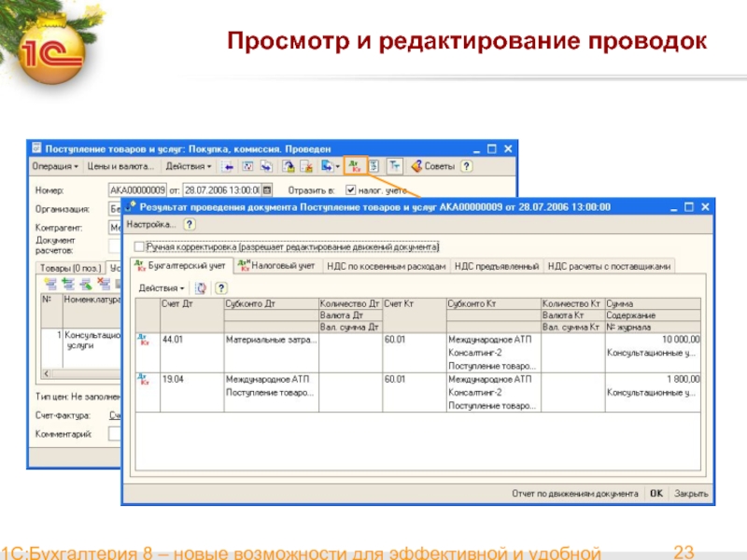
Task: Click Материальные затра... subconto cell
Action: [271, 340]
